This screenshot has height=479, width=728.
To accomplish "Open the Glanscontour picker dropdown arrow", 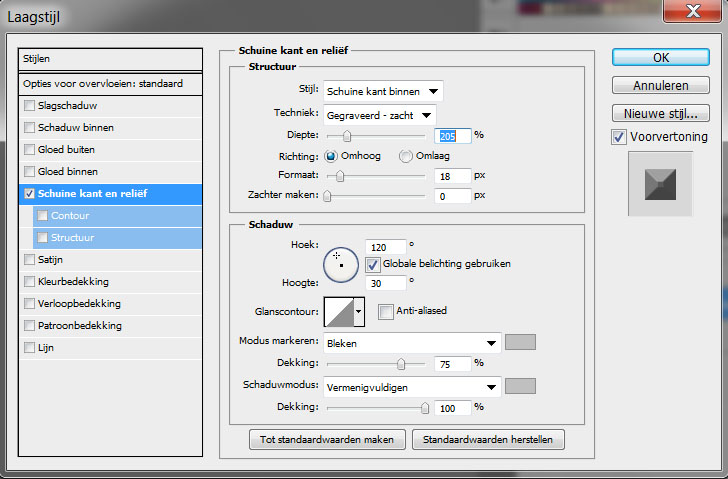I will 358,312.
